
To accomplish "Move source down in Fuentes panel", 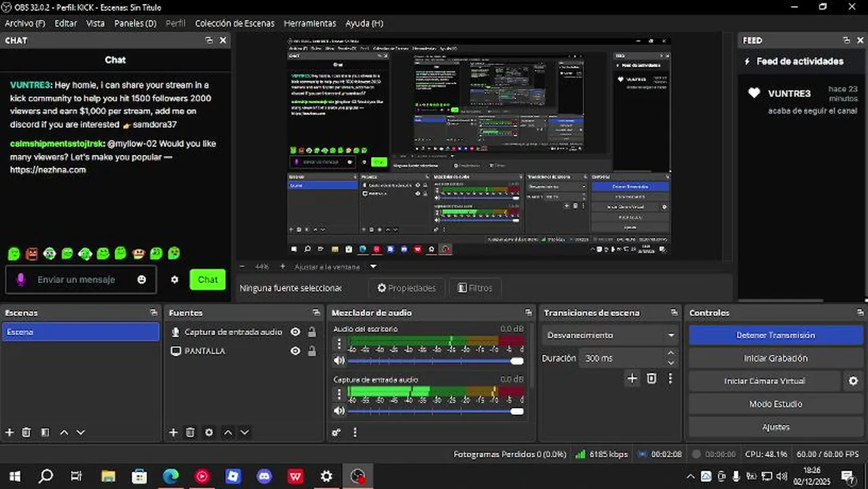I will coord(245,432).
